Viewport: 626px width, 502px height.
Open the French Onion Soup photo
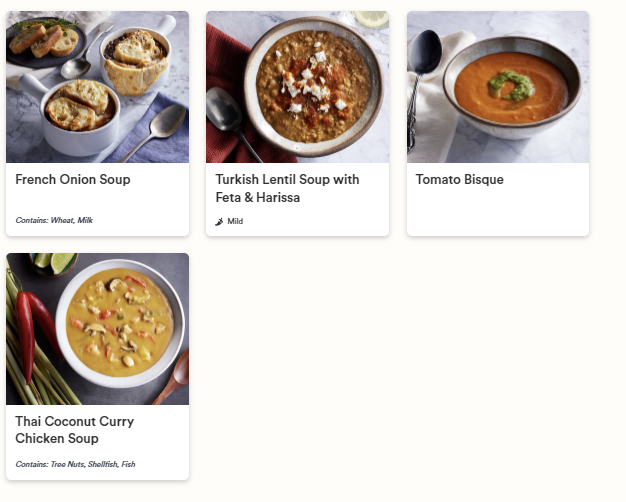pos(97,87)
